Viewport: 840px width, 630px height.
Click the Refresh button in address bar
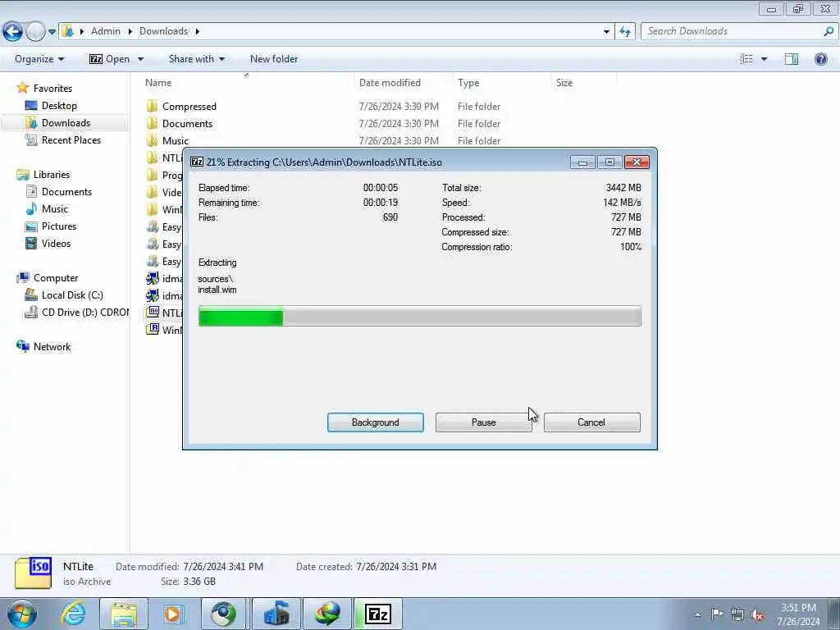tap(625, 32)
